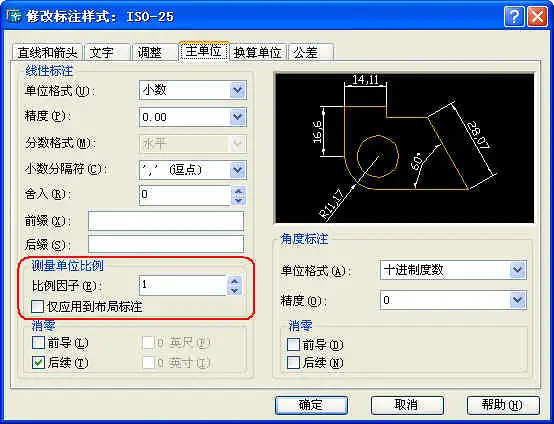Increase the 比例因子 value with the up arrow
The height and width of the screenshot is (424, 554).
coord(235,281)
